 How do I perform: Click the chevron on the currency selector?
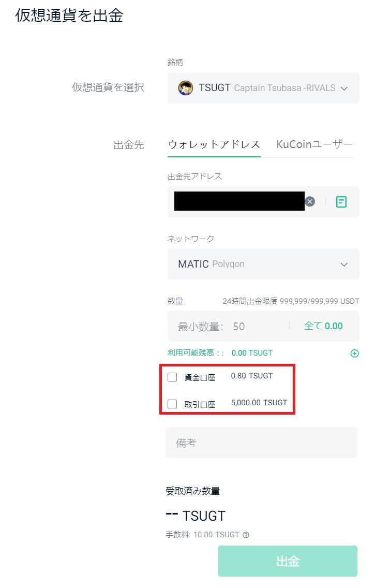point(344,88)
